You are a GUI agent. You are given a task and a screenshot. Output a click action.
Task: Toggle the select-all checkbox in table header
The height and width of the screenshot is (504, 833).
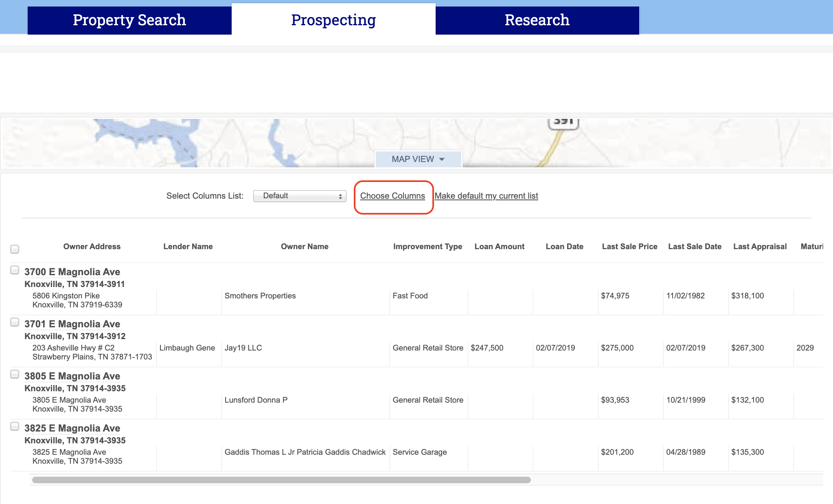coord(15,249)
